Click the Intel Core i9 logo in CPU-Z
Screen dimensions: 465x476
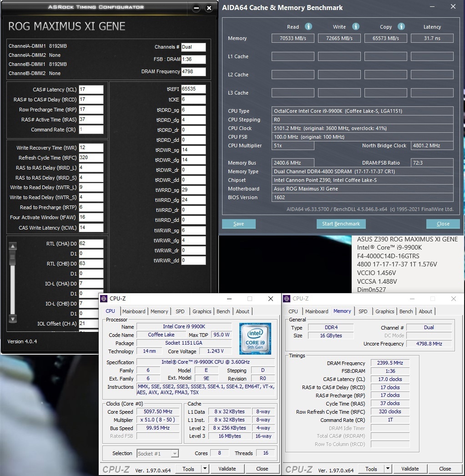pos(255,339)
